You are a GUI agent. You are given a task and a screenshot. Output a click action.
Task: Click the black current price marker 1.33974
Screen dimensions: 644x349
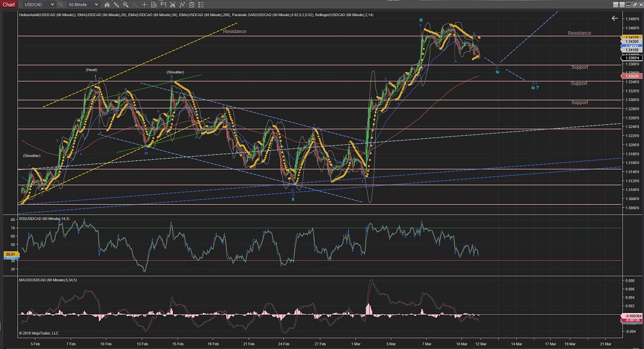[631, 58]
